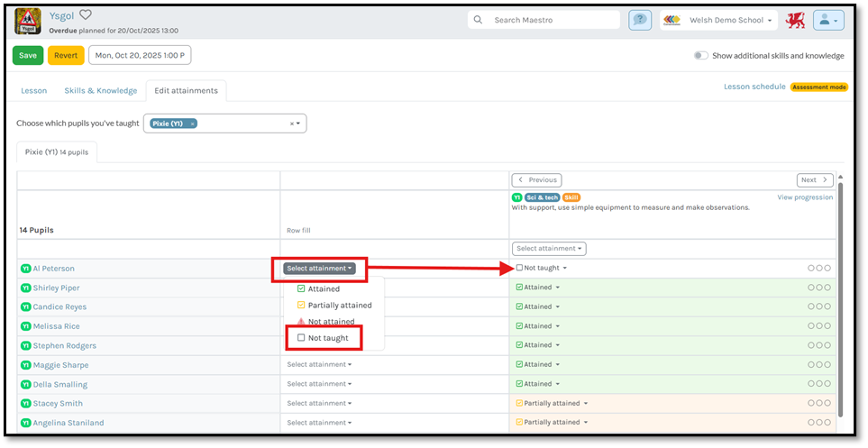Screen dimensions: 868x448
Task: Click the rating circles on Shirley Piper's row
Action: coord(819,288)
